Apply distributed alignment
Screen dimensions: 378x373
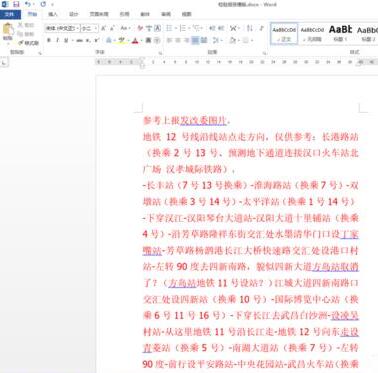[x=204, y=41]
